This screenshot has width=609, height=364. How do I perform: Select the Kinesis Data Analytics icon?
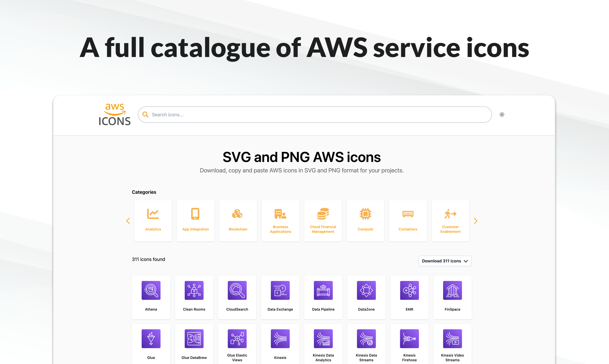coord(323,339)
